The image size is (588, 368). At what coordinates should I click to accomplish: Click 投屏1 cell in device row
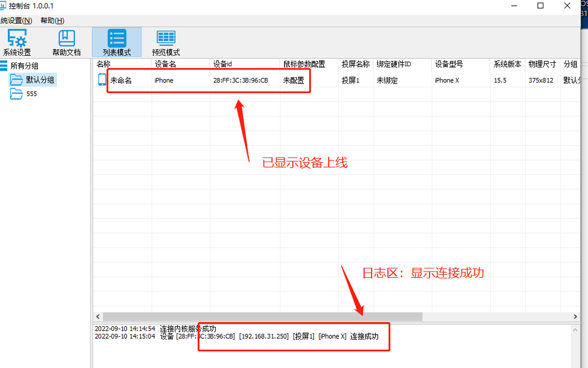[x=351, y=80]
